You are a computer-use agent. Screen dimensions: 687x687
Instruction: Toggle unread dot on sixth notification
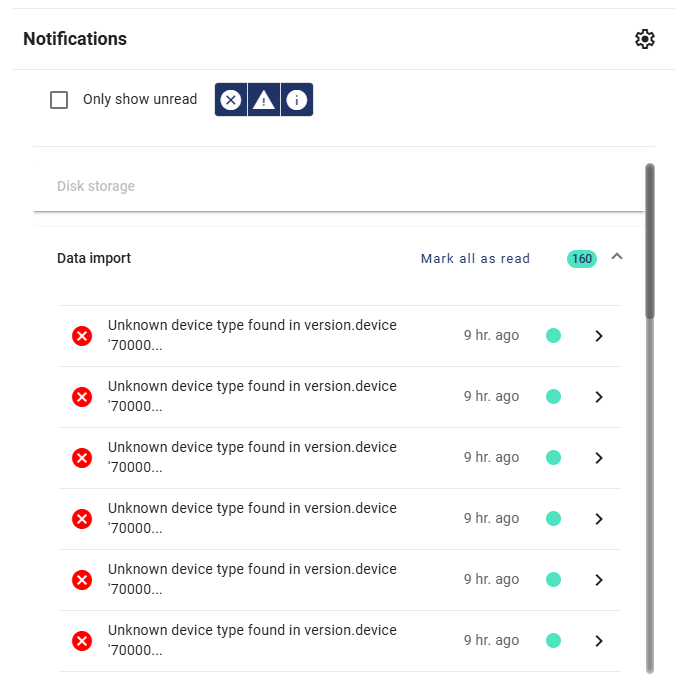point(553,641)
